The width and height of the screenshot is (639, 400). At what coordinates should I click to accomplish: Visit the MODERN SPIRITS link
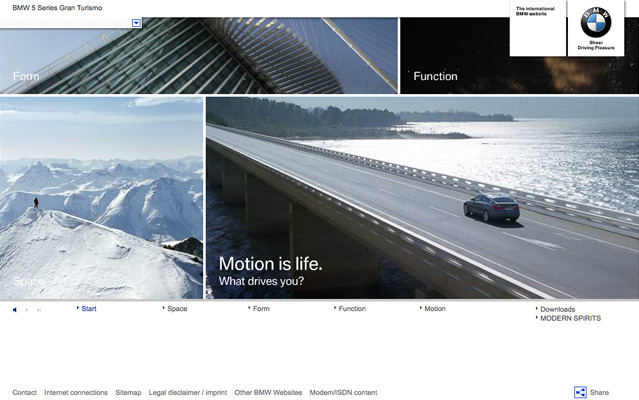[x=571, y=319]
